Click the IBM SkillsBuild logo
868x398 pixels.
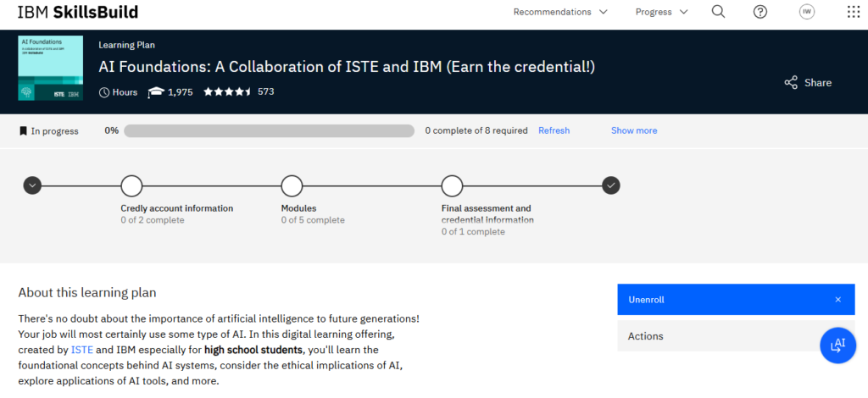(78, 12)
